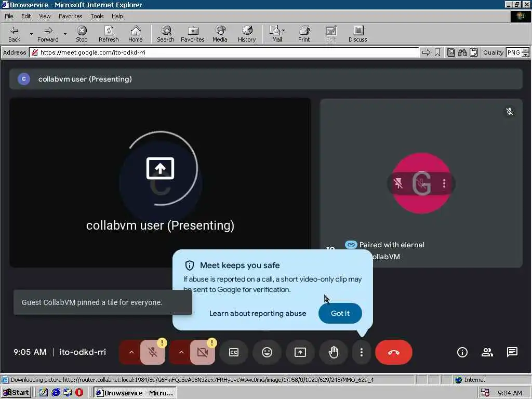Raise hand in the meeting

(x=334, y=352)
